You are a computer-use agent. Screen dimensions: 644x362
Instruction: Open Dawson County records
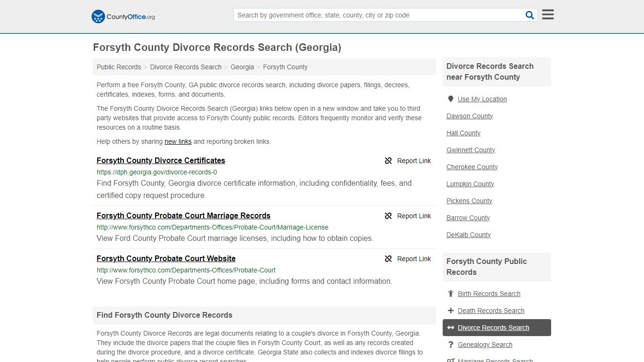pyautogui.click(x=470, y=116)
